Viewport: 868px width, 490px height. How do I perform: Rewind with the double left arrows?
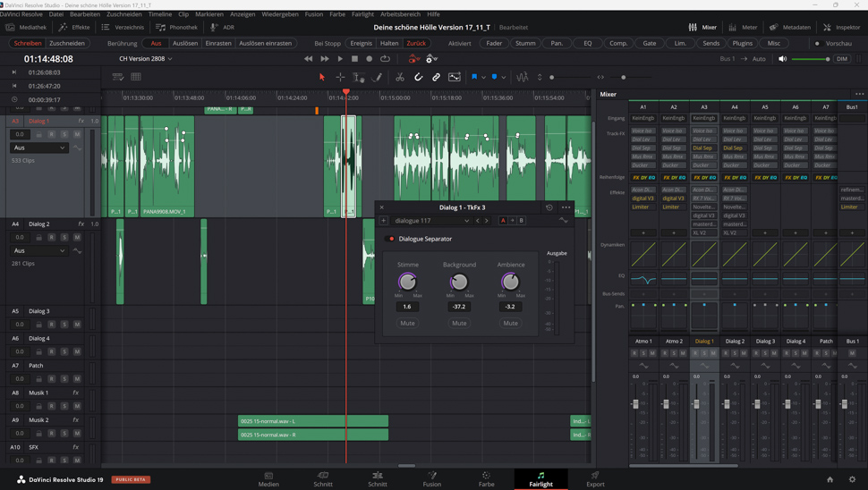(x=309, y=59)
